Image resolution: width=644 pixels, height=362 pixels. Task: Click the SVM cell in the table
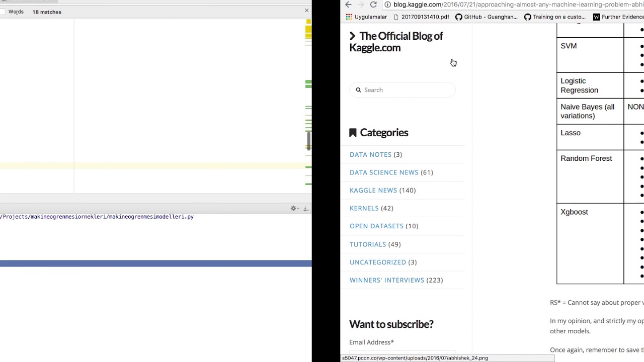tap(590, 54)
